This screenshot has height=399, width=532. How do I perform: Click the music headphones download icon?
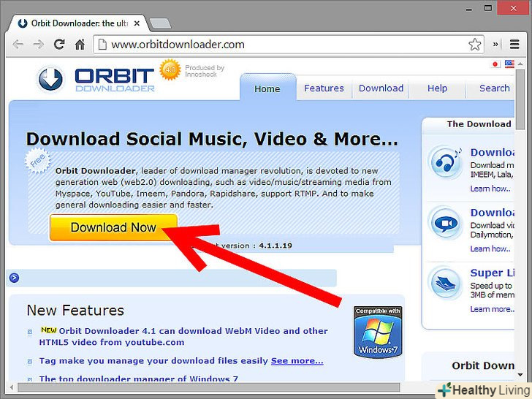[445, 161]
